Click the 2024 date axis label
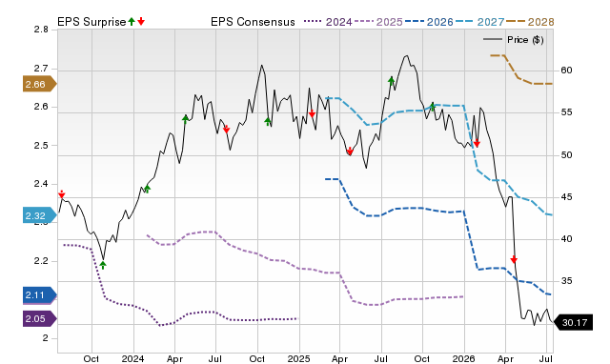610x364 pixels. coord(133,358)
